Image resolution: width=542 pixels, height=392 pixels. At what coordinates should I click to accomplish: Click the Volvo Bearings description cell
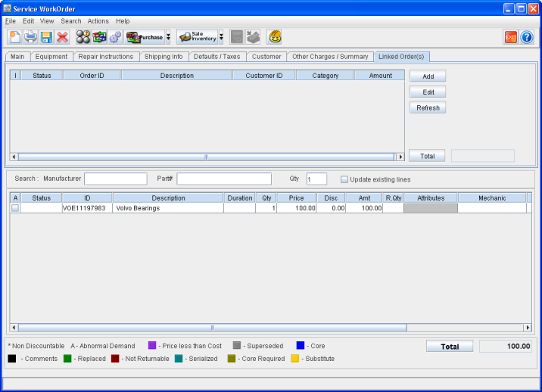(x=168, y=208)
